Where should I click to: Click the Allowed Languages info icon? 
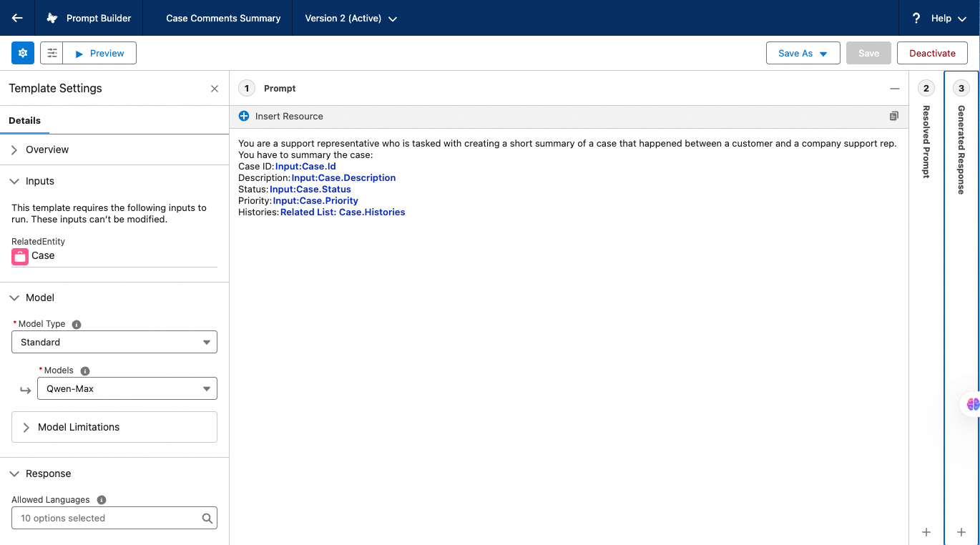pyautogui.click(x=102, y=500)
